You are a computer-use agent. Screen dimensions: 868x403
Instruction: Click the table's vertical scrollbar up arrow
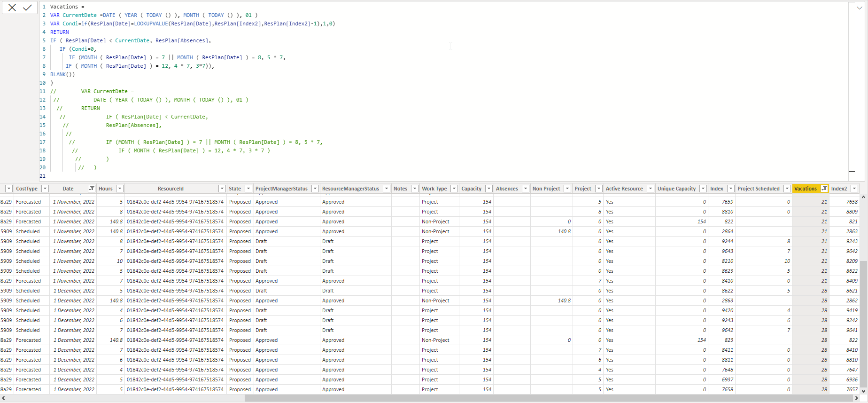[864, 198]
